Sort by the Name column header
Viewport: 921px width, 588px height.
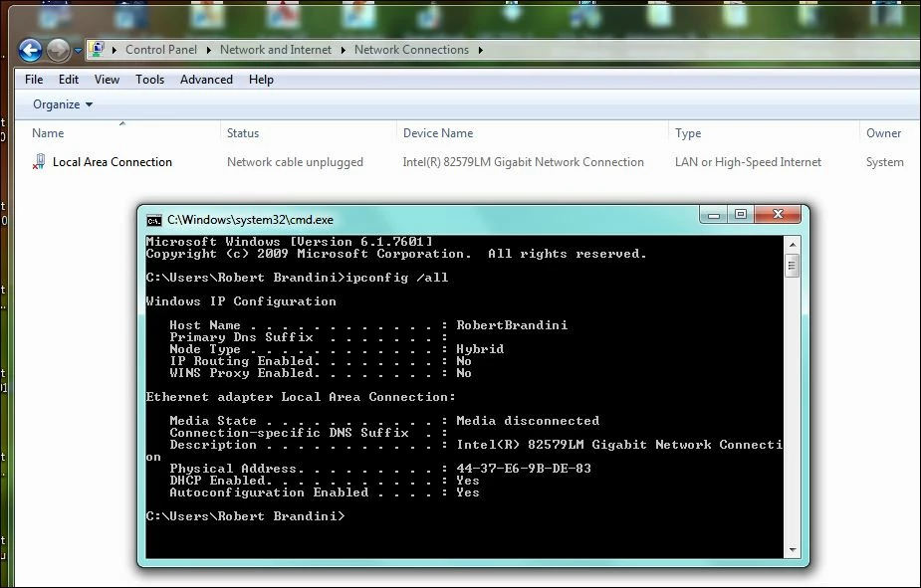pos(48,133)
